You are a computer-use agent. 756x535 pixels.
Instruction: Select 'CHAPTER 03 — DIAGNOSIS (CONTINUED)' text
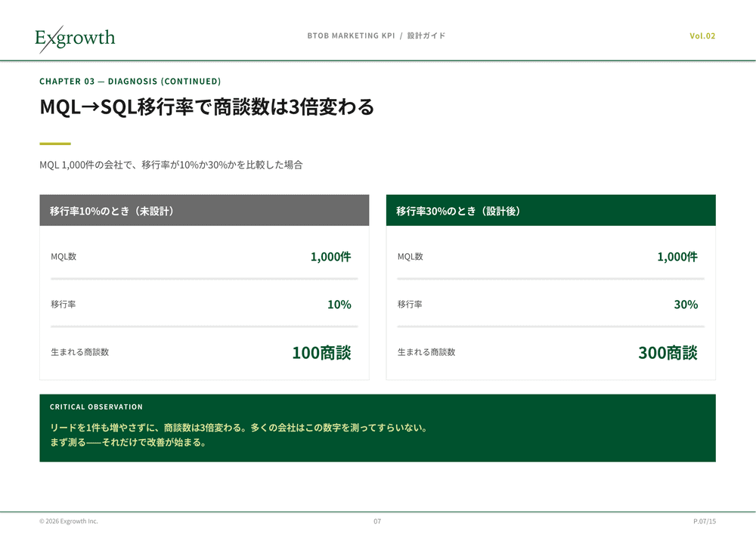pos(130,82)
